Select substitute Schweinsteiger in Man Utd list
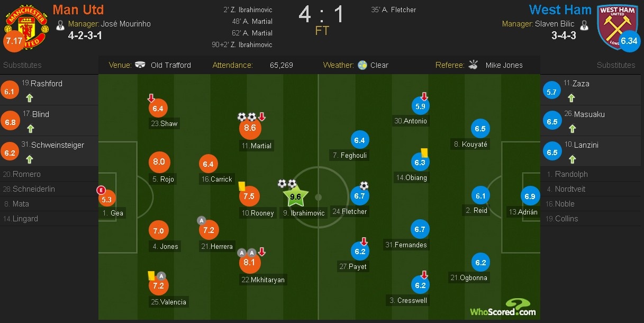 (57, 145)
